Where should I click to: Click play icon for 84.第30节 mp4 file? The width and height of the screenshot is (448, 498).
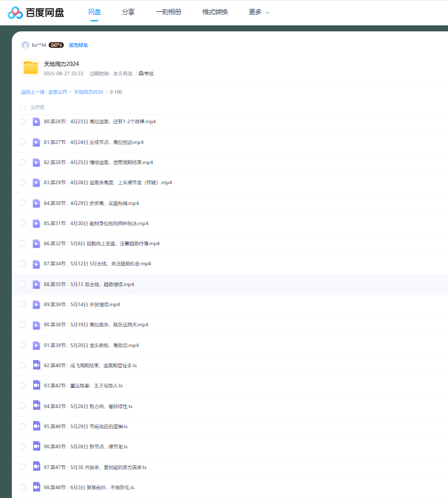(x=36, y=203)
